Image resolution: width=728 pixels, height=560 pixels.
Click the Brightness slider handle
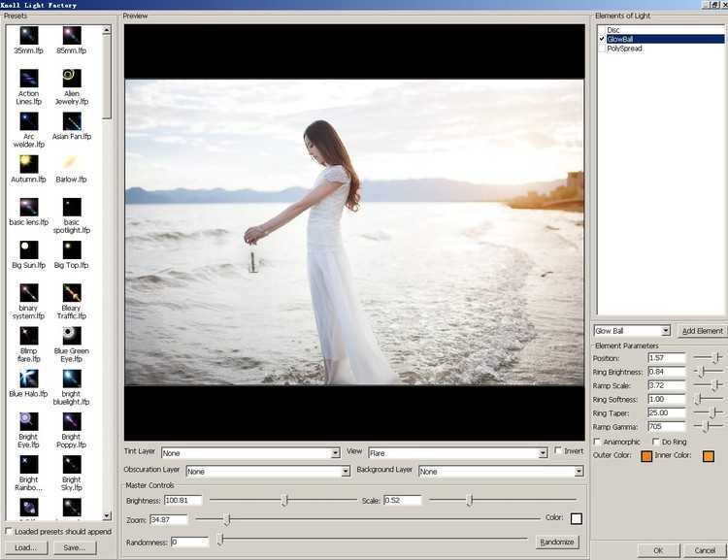[284, 500]
